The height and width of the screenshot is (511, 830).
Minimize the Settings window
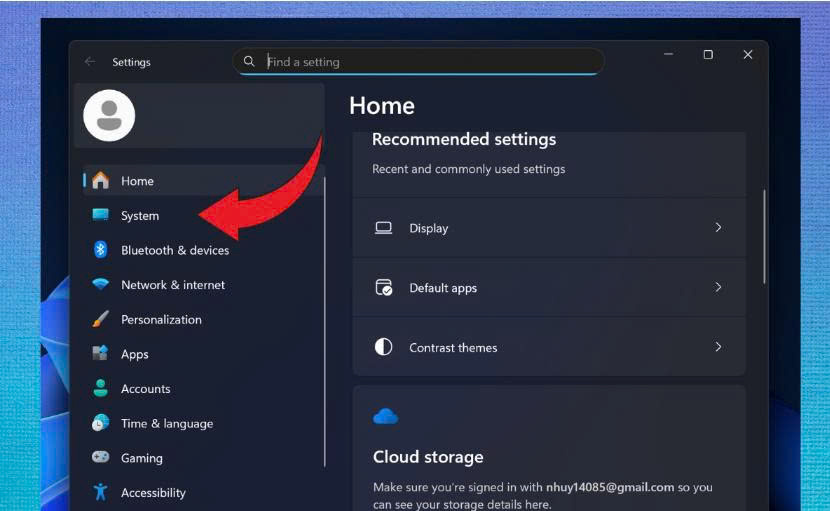pyautogui.click(x=669, y=54)
